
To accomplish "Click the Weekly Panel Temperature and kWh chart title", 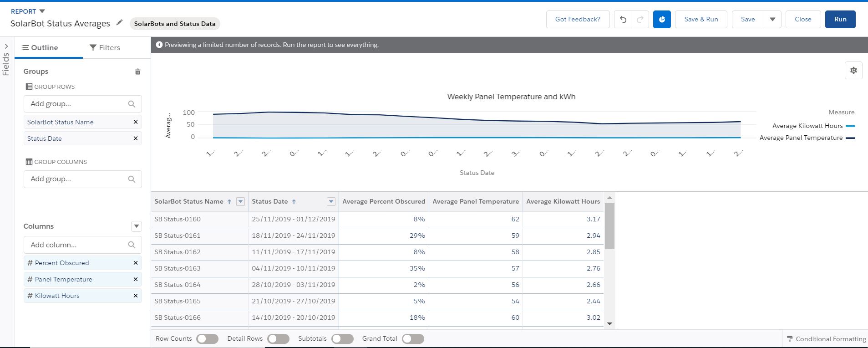I will click(x=511, y=97).
